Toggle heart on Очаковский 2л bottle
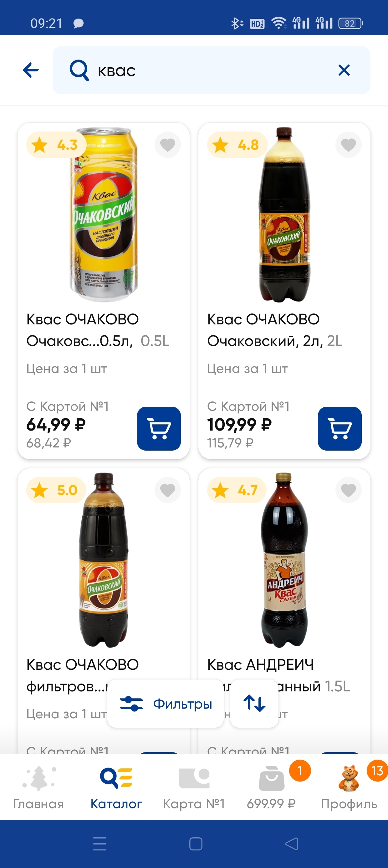The image size is (388, 868). [x=348, y=145]
